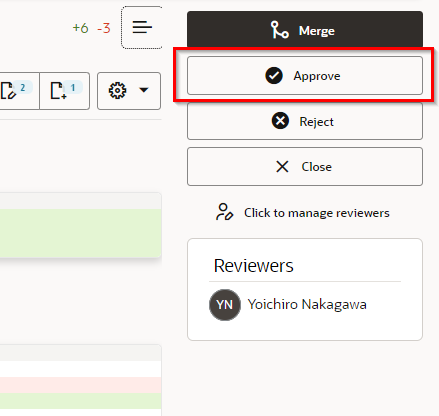Click the green added diff block

[80, 233]
